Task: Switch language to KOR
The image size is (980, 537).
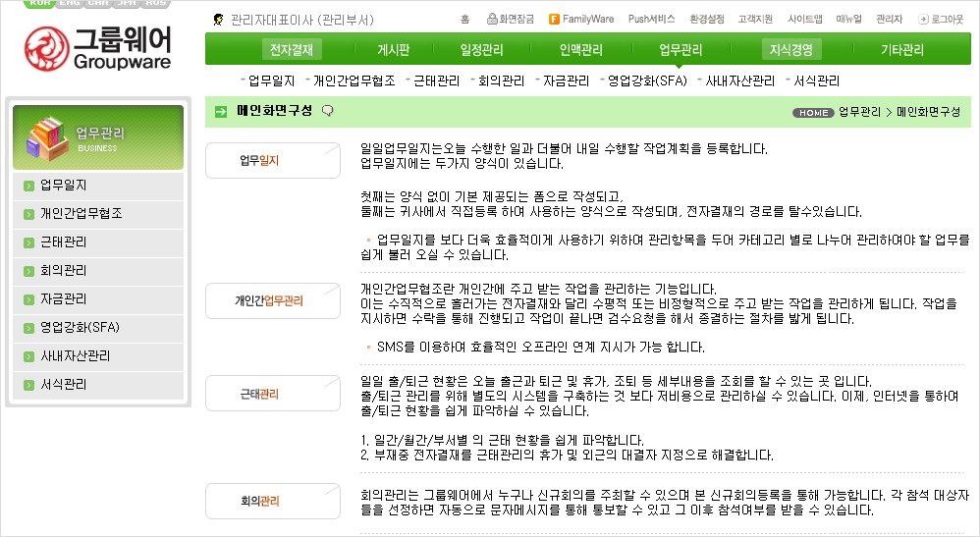Action: click(40, 3)
